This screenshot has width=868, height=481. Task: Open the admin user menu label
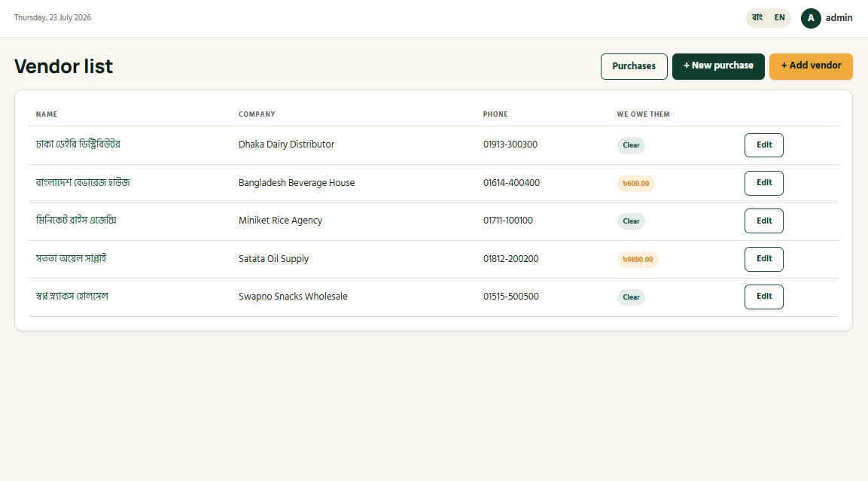tap(839, 18)
